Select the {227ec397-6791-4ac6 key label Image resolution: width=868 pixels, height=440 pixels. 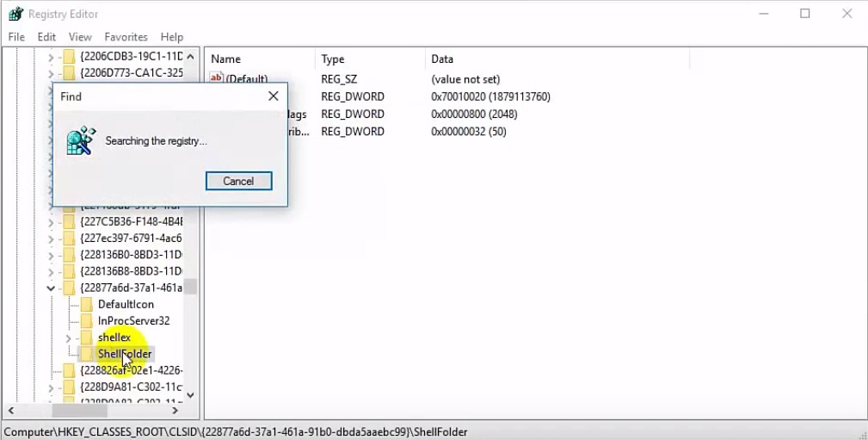point(132,239)
